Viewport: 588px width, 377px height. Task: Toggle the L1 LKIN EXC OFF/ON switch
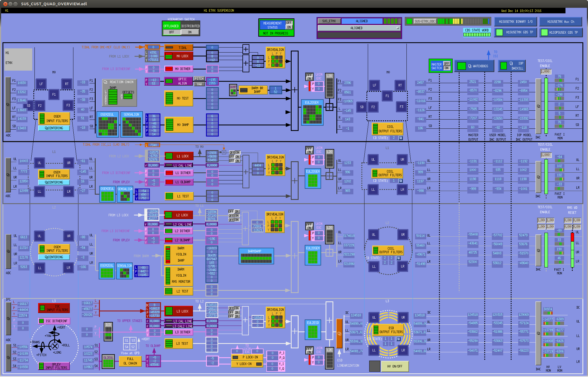tap(309, 150)
